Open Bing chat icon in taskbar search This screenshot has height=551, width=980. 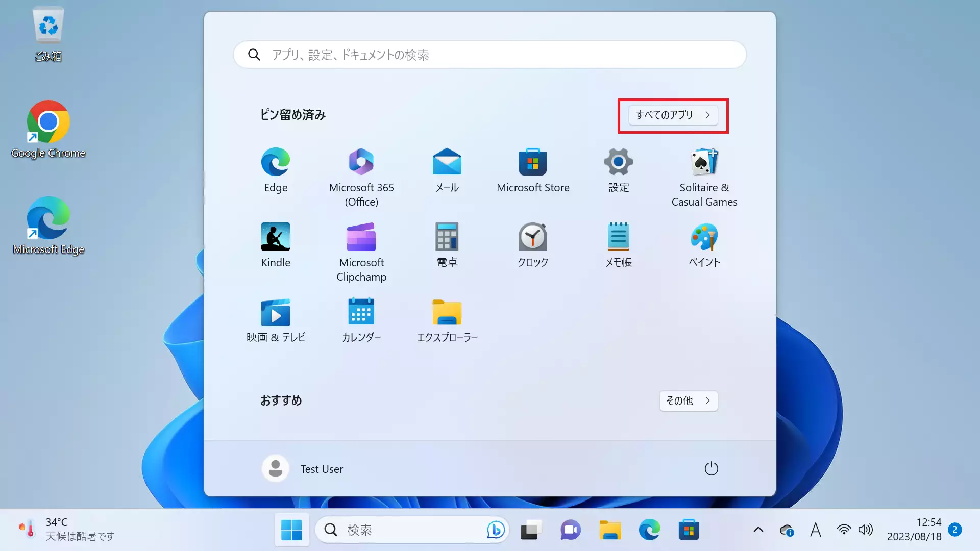(495, 530)
